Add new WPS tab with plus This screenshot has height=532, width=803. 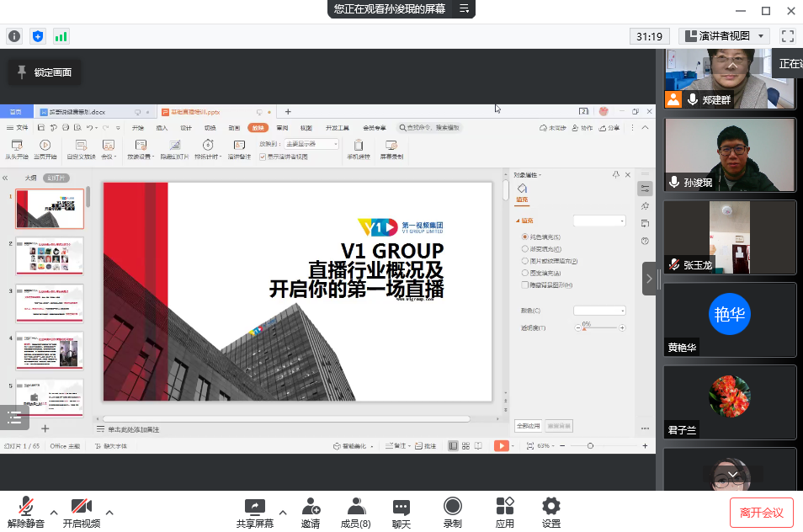(x=288, y=112)
